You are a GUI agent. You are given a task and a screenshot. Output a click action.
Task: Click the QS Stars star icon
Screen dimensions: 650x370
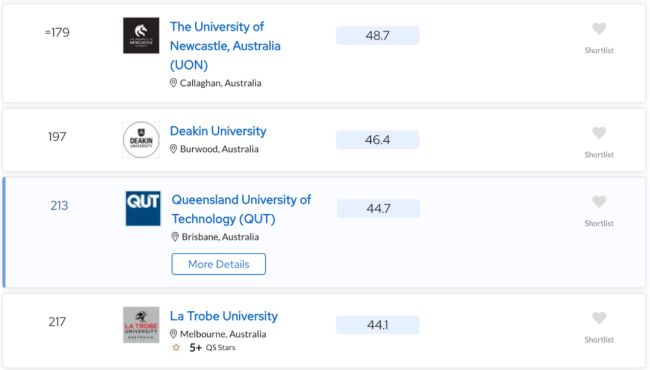point(176,347)
